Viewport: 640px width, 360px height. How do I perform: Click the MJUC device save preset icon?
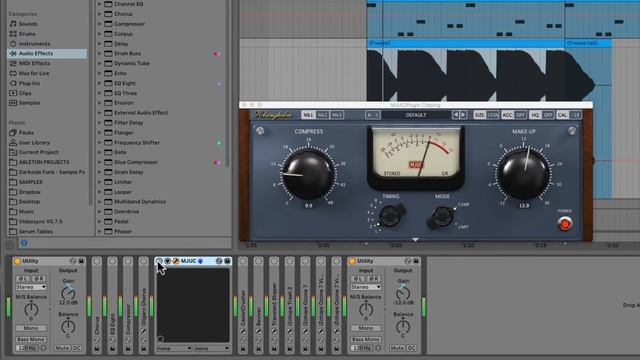(227, 261)
